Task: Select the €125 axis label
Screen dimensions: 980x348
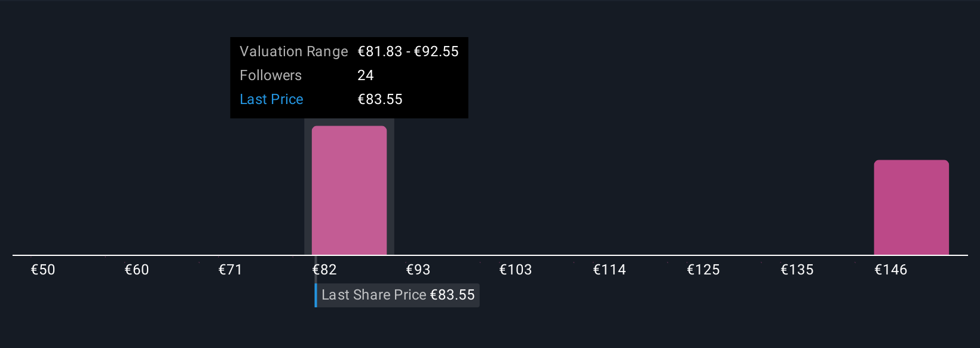Action: click(703, 270)
